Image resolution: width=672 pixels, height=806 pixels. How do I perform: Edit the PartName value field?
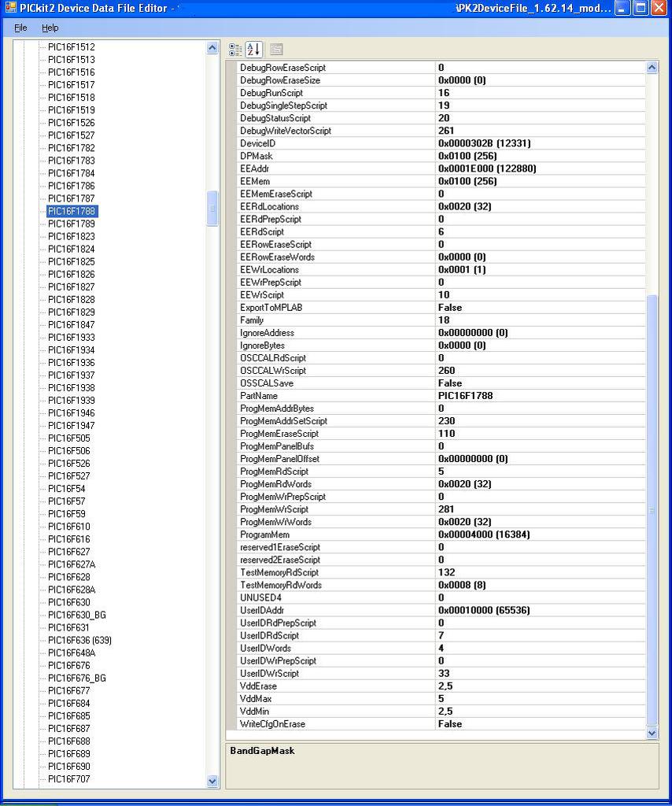point(541,396)
